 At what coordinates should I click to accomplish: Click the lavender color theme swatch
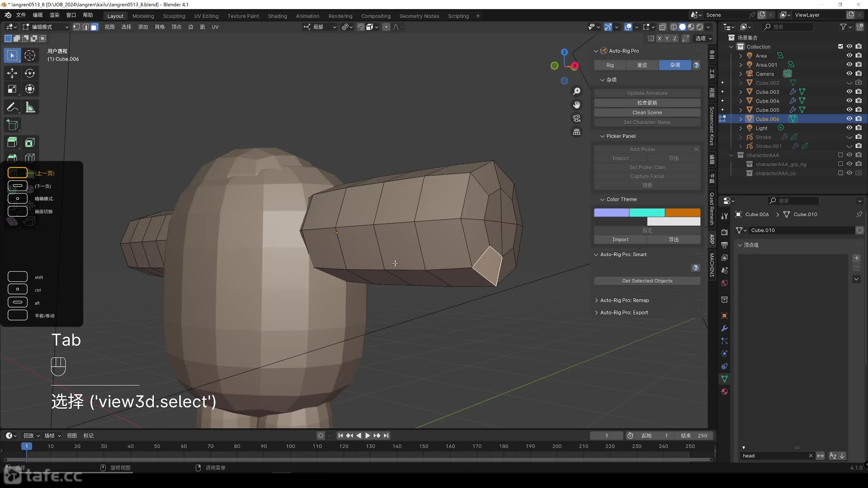[612, 212]
